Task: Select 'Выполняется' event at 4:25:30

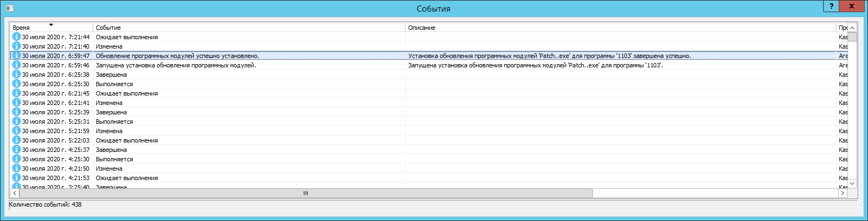Action: [x=114, y=159]
